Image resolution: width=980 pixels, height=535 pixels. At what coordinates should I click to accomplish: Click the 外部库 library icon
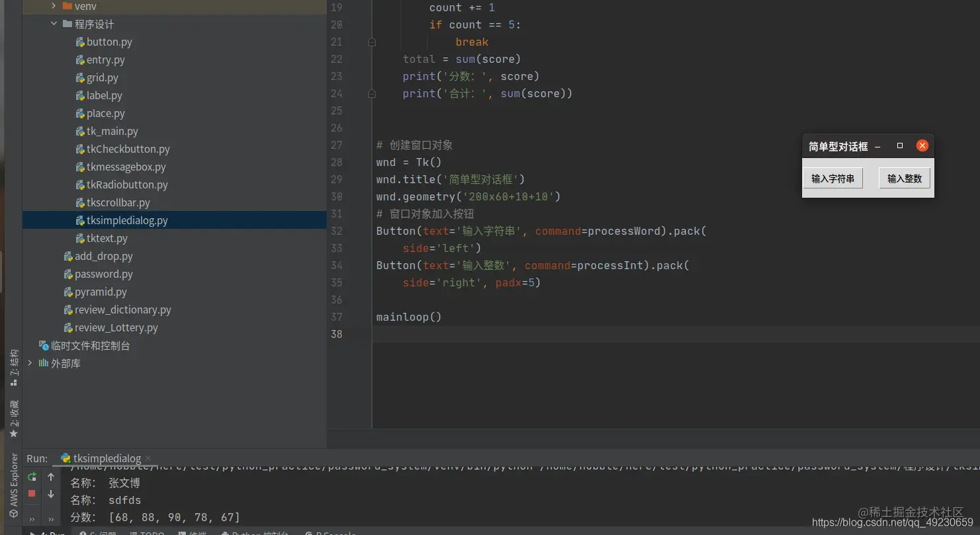tap(43, 363)
